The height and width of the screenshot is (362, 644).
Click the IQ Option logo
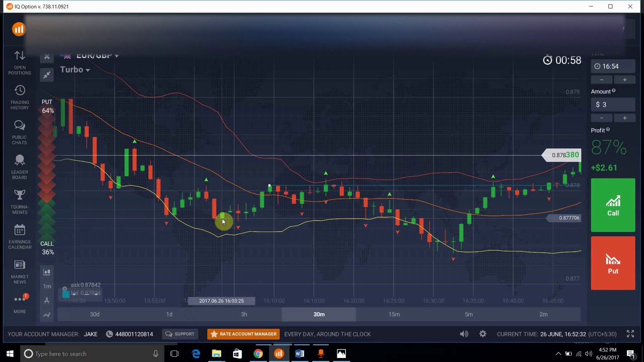tap(19, 29)
